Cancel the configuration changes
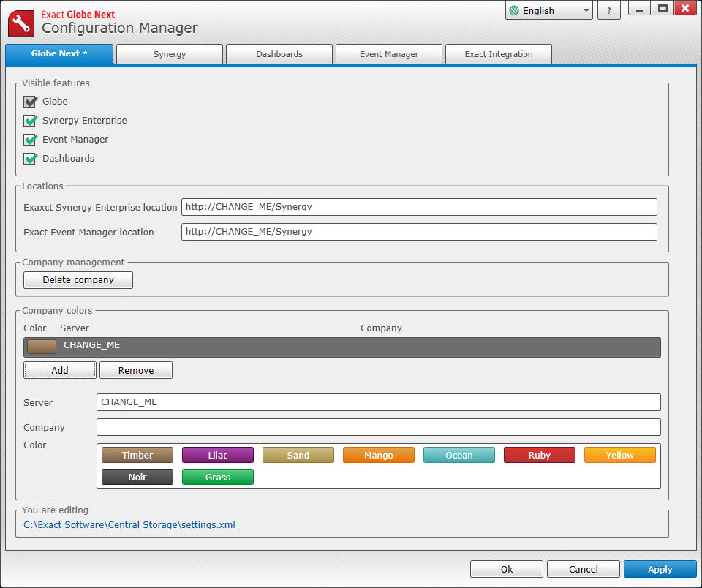 coord(583,569)
